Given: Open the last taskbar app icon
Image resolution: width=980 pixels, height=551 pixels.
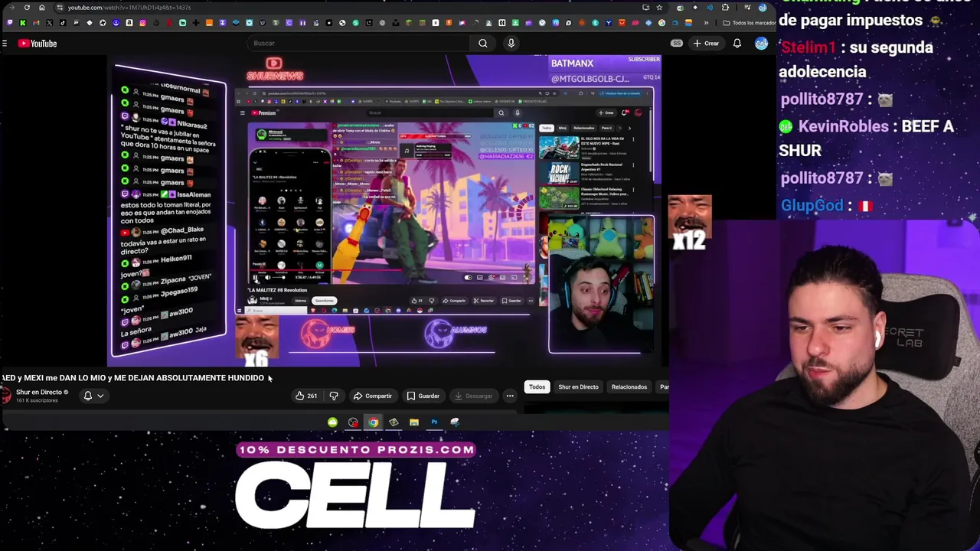Looking at the screenshot, I should (455, 422).
